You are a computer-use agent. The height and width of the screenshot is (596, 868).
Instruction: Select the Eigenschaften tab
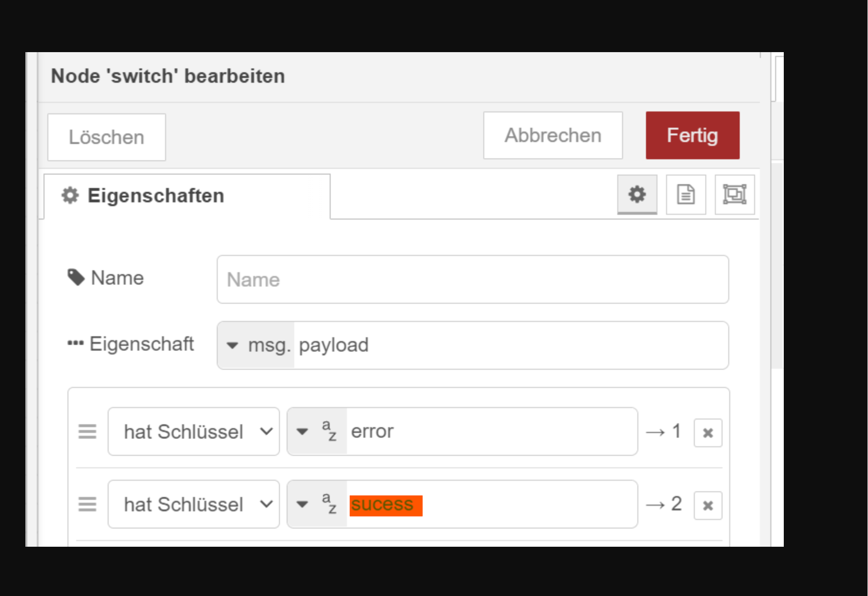point(187,196)
